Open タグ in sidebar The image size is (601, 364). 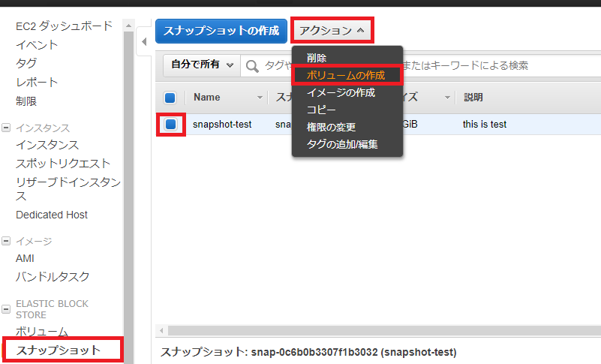point(26,63)
